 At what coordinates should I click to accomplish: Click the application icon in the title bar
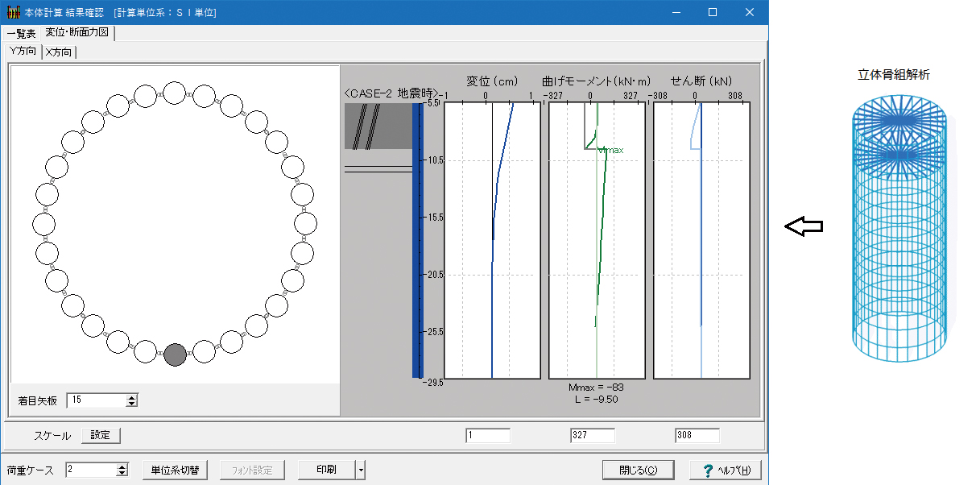13,13
